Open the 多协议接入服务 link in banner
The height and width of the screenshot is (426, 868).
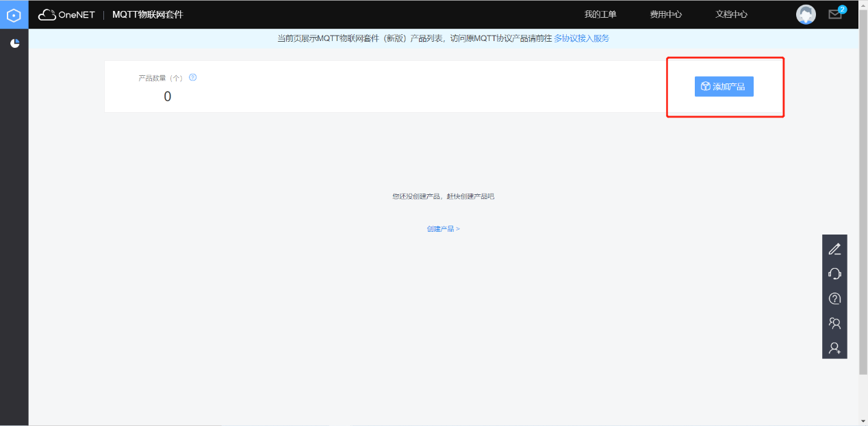pyautogui.click(x=581, y=38)
